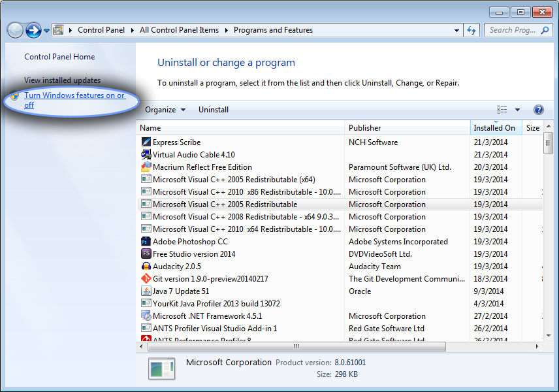Click the Audacity 2.0.5 headphones icon
The width and height of the screenshot is (559, 392).
tap(146, 266)
